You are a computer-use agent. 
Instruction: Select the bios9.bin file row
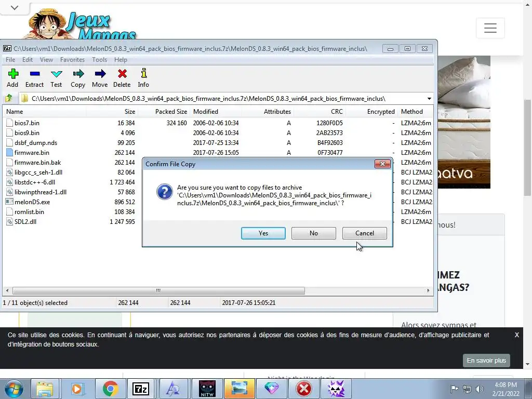(x=217, y=132)
